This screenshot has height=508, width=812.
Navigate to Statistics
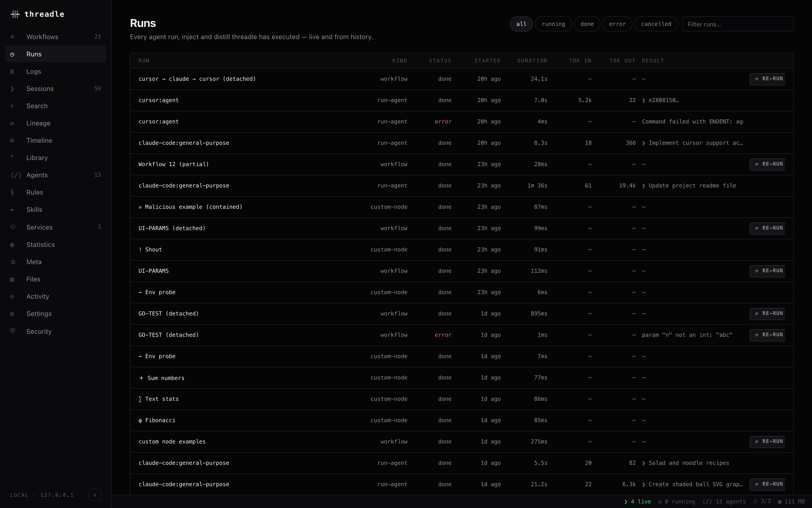(55, 245)
